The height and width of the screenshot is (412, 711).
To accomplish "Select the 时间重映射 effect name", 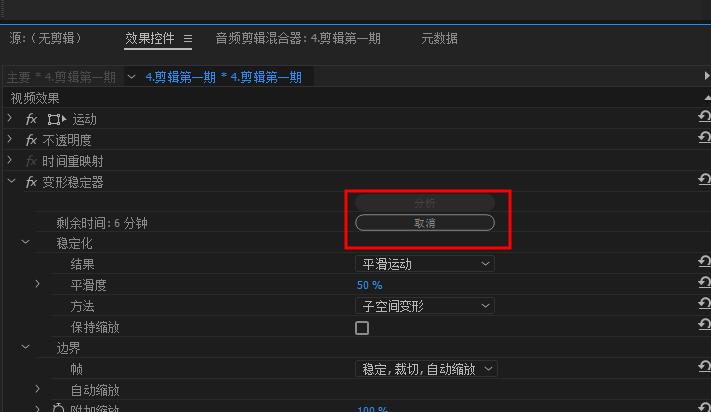I will click(73, 161).
